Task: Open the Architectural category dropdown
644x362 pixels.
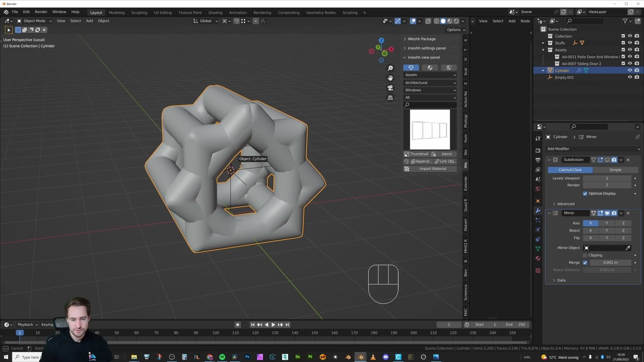Action: pos(430,83)
